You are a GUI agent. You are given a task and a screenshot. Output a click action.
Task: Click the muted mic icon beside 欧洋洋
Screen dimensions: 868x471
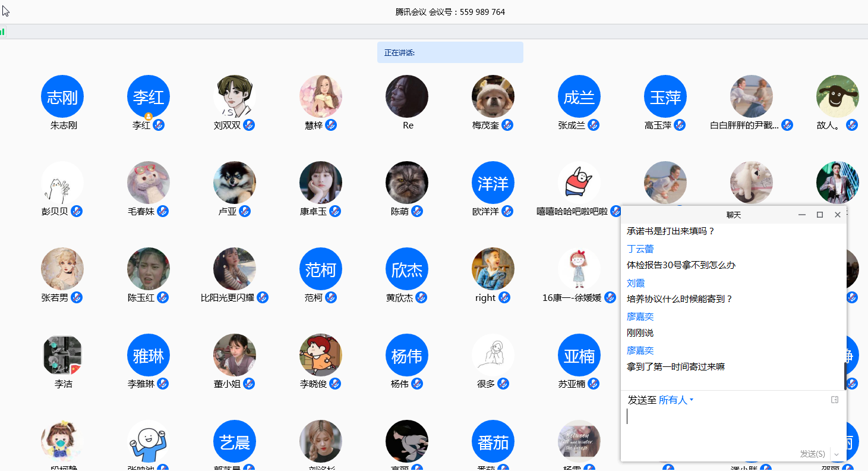pos(507,211)
